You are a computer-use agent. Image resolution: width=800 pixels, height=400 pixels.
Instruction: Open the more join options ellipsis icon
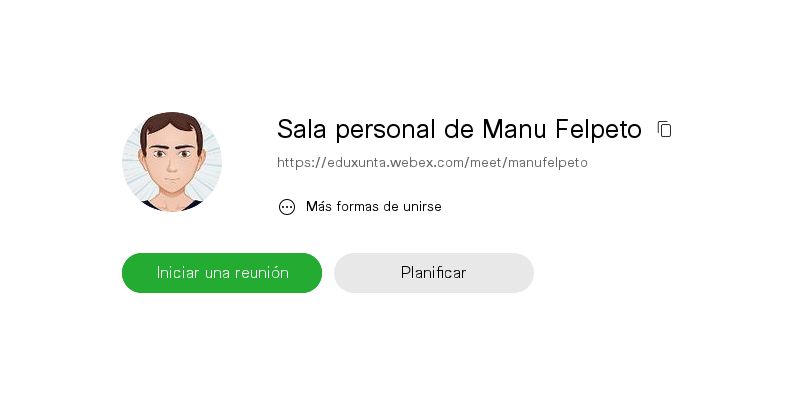pos(287,207)
